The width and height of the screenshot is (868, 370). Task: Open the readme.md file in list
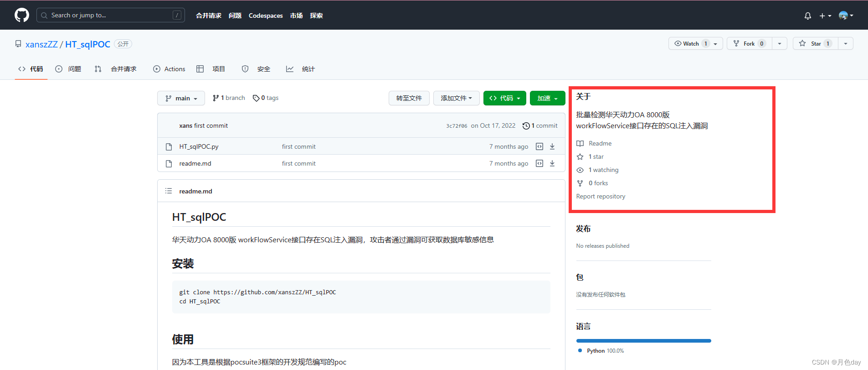[195, 163]
